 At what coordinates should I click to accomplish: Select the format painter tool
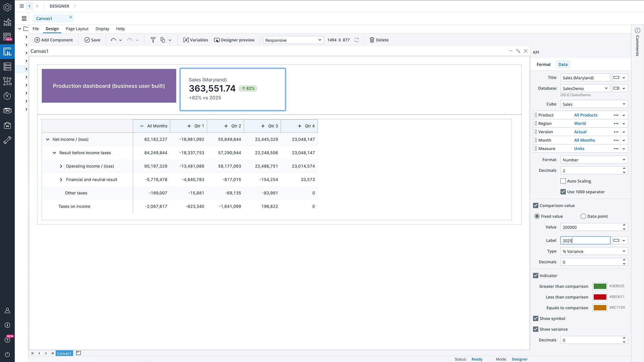153,40
